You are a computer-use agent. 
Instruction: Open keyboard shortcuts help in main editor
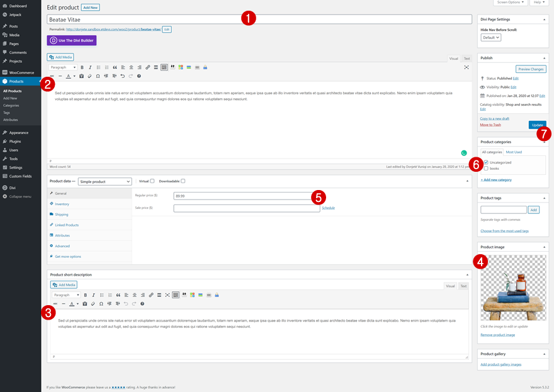[139, 76]
